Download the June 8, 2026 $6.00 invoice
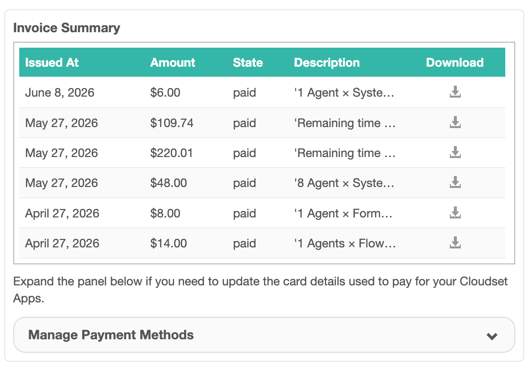The width and height of the screenshot is (529, 367). 455,92
